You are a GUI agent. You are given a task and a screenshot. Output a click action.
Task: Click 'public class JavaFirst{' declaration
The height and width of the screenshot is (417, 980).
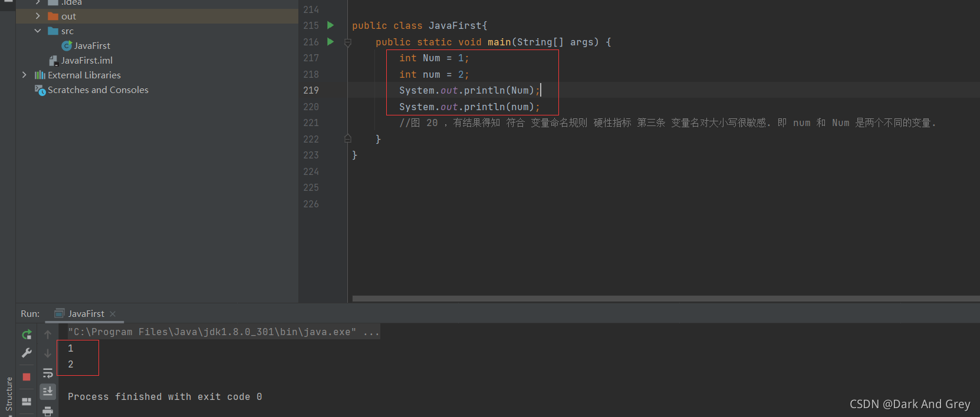pos(420,25)
